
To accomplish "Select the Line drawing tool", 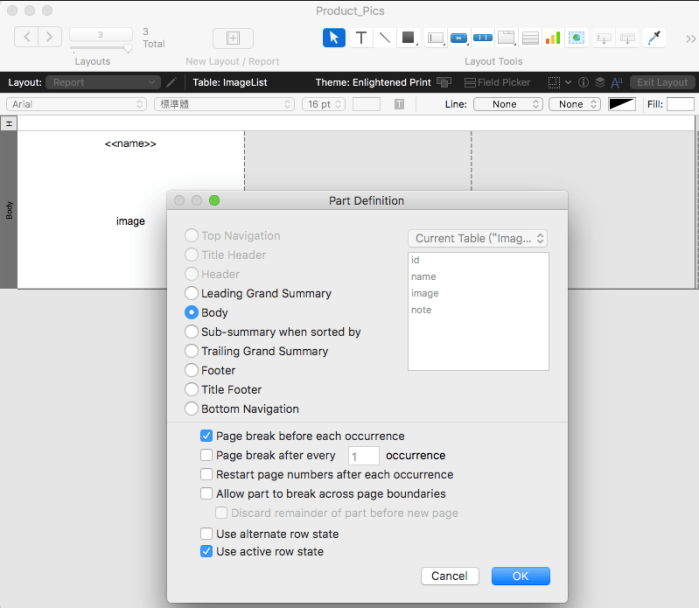I will coord(384,38).
